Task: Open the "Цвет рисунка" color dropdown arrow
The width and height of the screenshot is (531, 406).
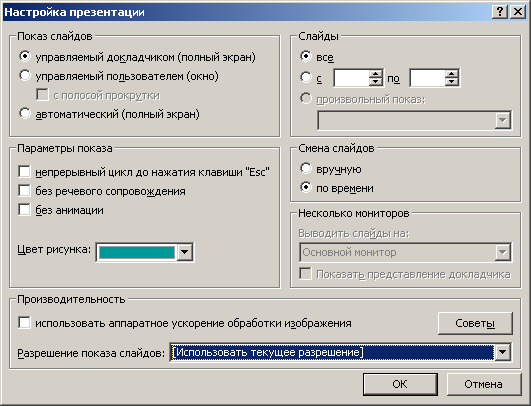Action: coord(185,252)
